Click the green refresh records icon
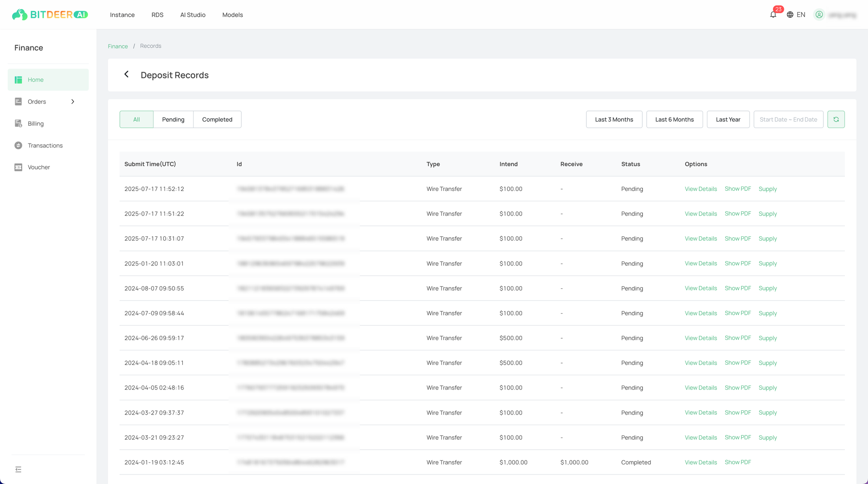Viewport: 868px width, 484px height. 836,119
